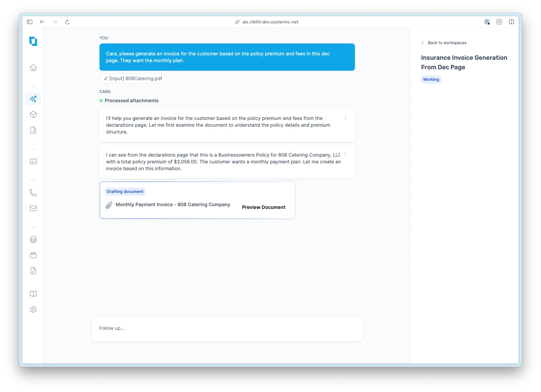Open options menu for the $3,056.00 premium message
Screen dimensions: 541x392
[345, 154]
